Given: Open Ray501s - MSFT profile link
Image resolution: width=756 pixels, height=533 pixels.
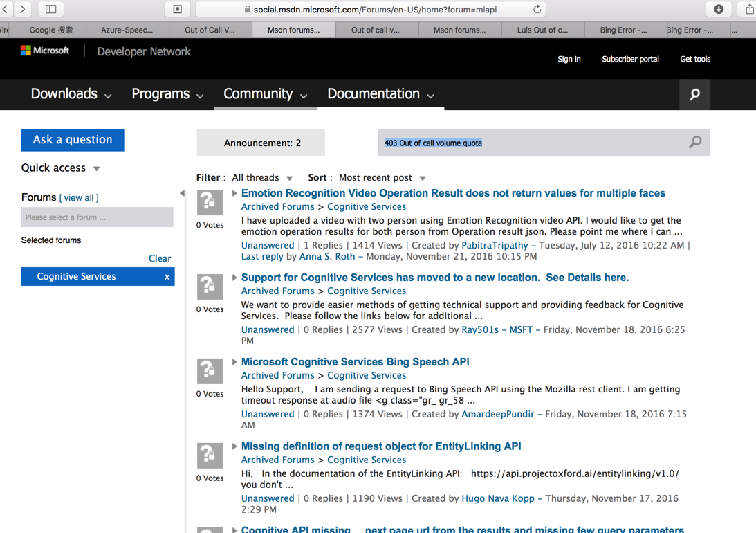Looking at the screenshot, I should pyautogui.click(x=497, y=329).
